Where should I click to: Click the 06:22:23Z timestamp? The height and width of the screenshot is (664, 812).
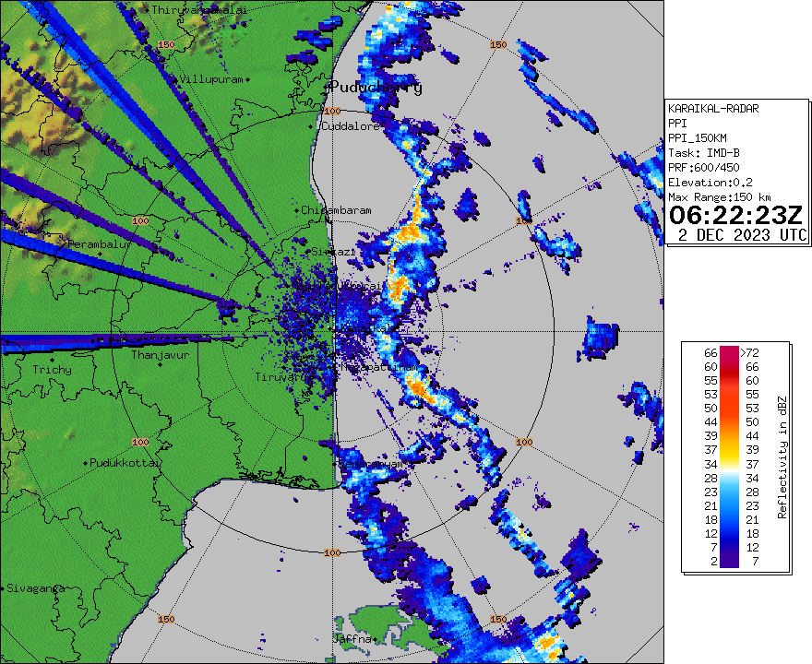735,215
